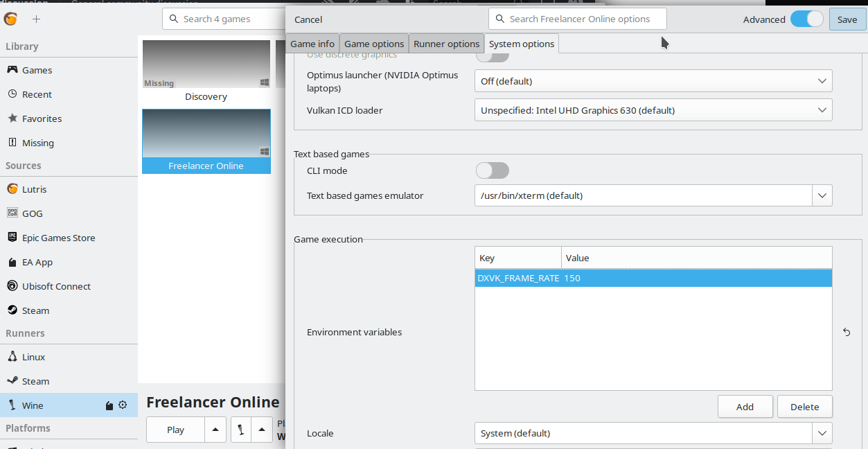868x449 pixels.
Task: Cancel the configuration dialog
Action: point(308,19)
